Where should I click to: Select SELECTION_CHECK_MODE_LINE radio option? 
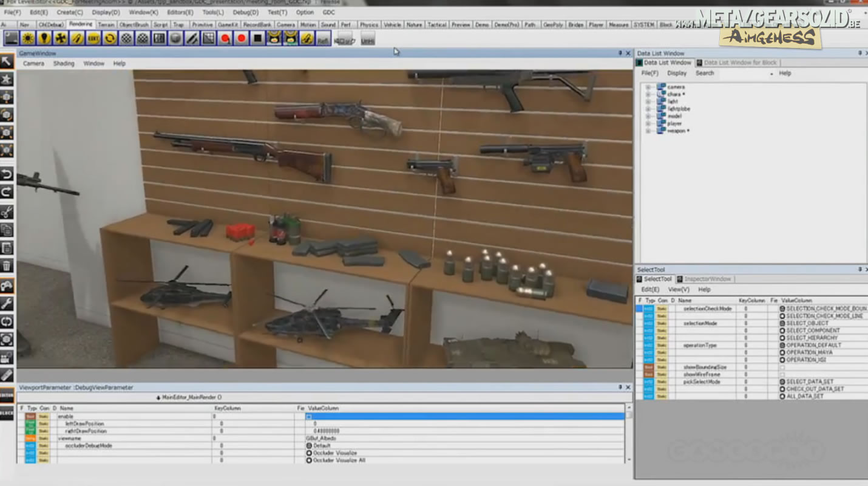point(782,316)
